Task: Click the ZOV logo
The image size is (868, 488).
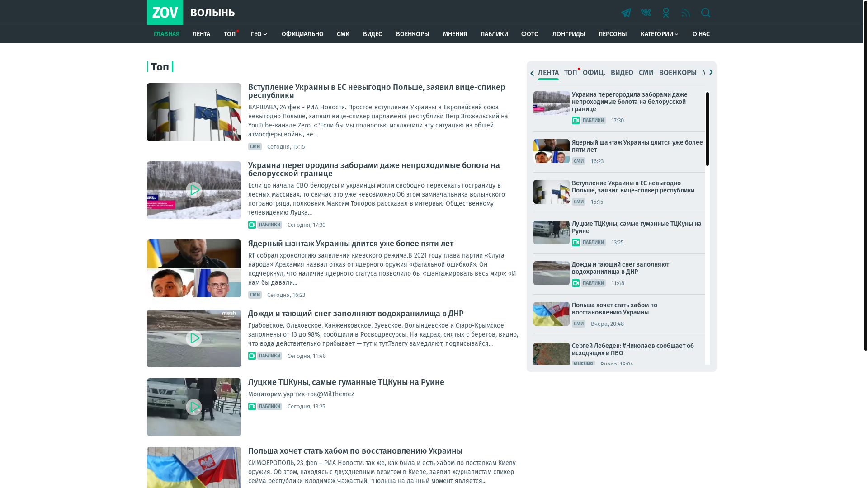Action: point(165,12)
